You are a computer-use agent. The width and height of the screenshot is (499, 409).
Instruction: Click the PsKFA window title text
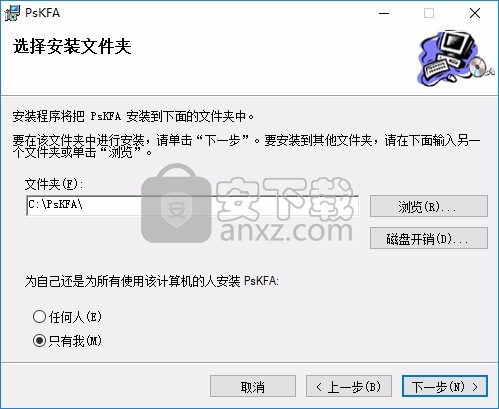[42, 13]
